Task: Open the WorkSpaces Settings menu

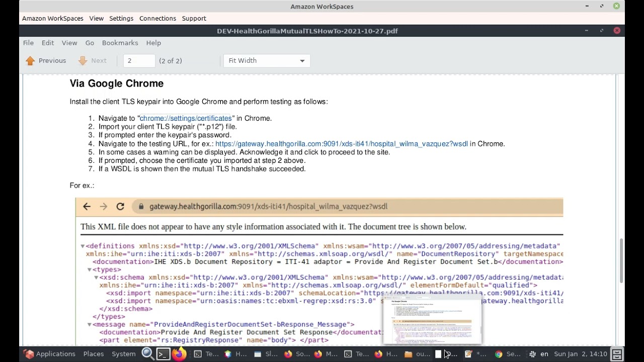Action: (x=121, y=19)
